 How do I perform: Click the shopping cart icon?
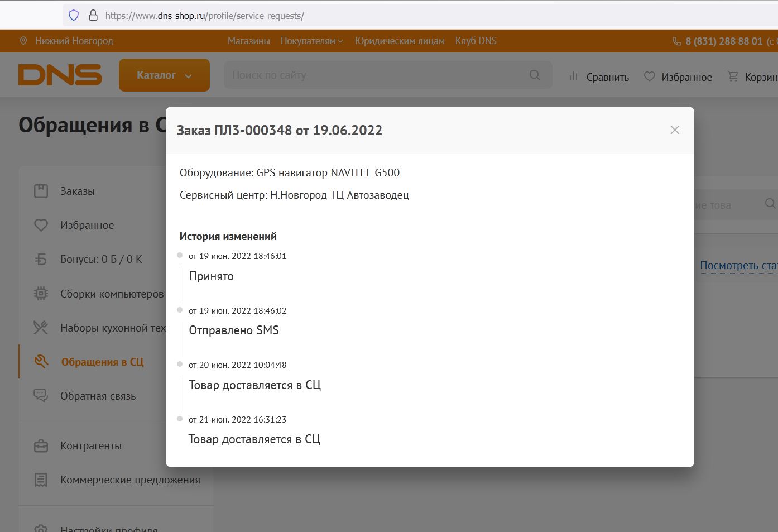tap(733, 76)
